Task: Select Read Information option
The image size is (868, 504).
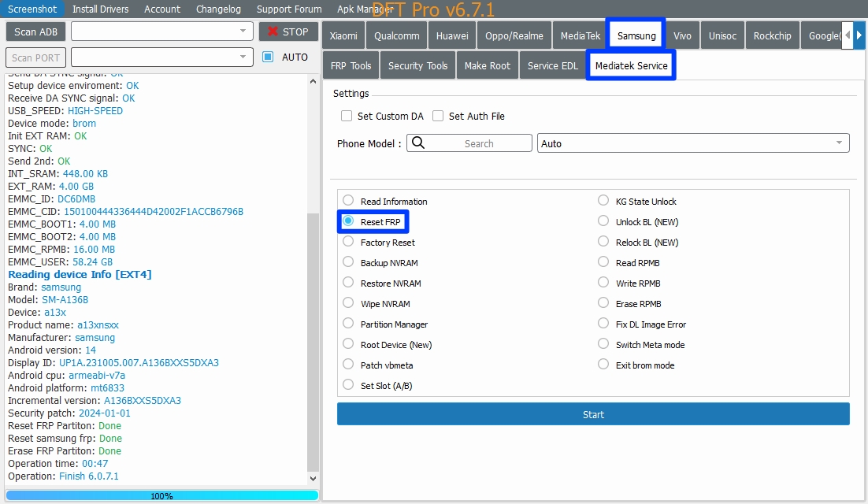Action: [x=348, y=200]
